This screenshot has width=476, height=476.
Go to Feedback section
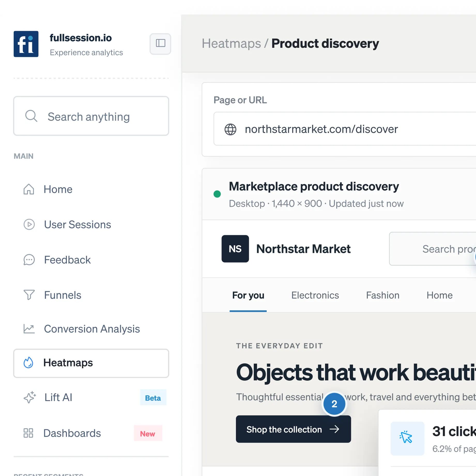91,260
